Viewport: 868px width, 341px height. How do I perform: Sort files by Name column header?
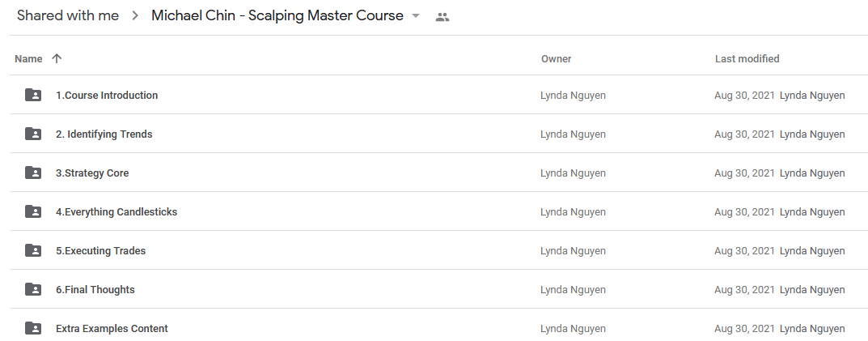(x=28, y=59)
